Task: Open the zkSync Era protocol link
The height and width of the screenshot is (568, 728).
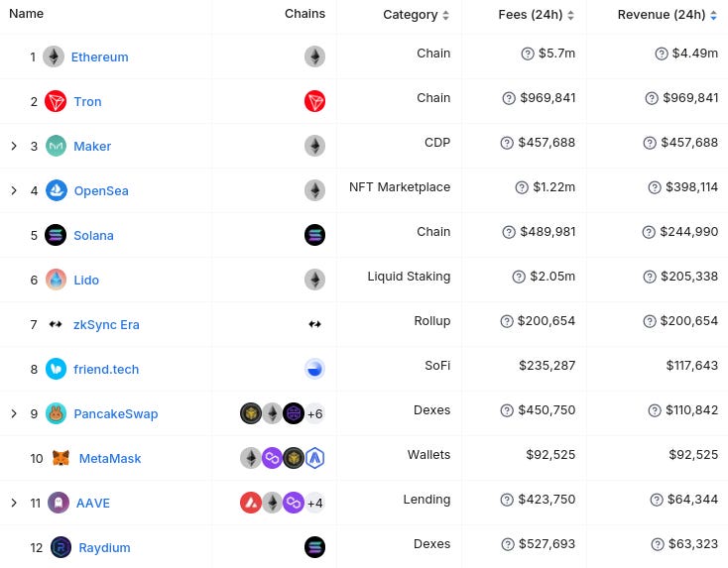Action: point(106,325)
